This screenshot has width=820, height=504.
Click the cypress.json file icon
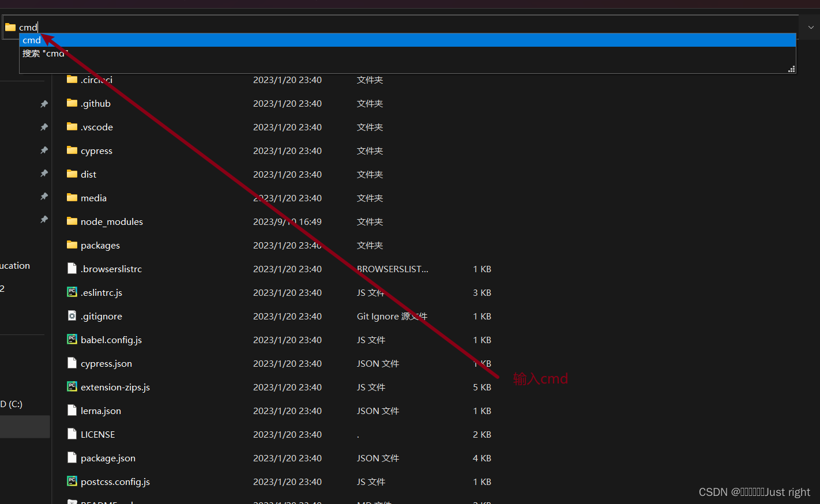pos(72,363)
